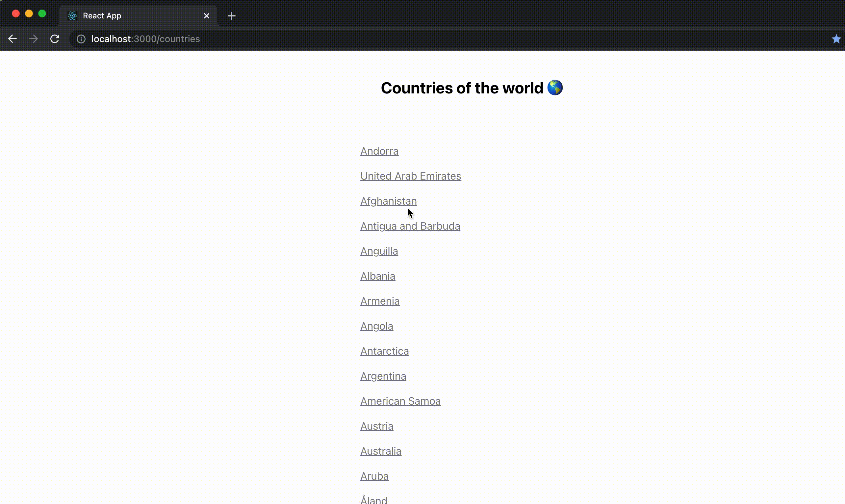
Task: Open the Antigua and Barbuda link
Action: (410, 226)
